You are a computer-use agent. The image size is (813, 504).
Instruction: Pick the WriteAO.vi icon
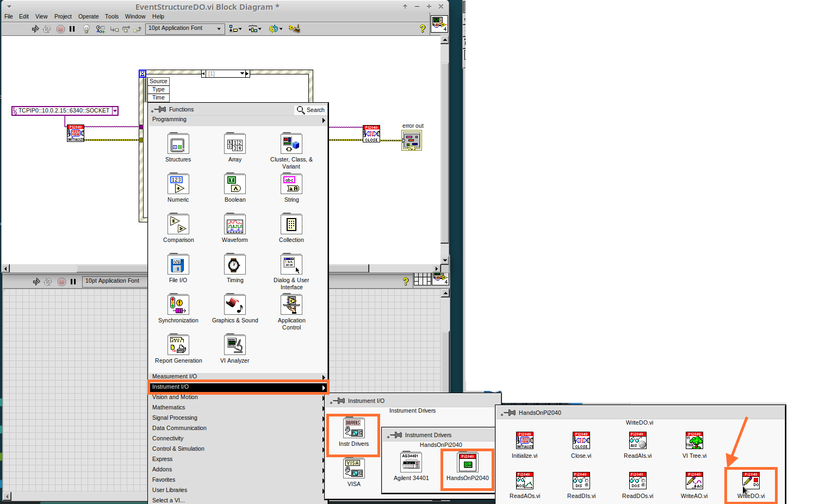[x=694, y=481]
